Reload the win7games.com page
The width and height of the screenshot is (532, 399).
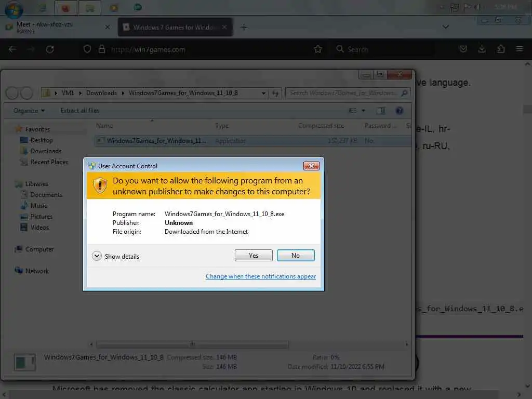(50, 49)
